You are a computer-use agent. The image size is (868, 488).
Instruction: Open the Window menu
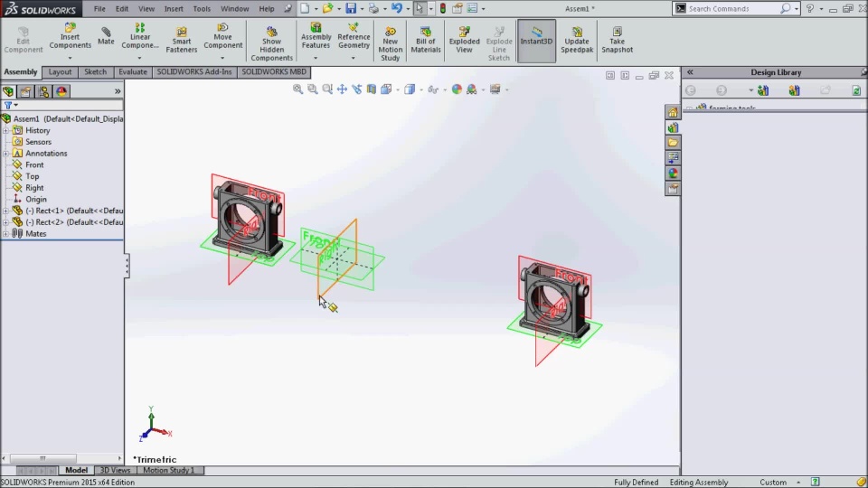pos(235,9)
